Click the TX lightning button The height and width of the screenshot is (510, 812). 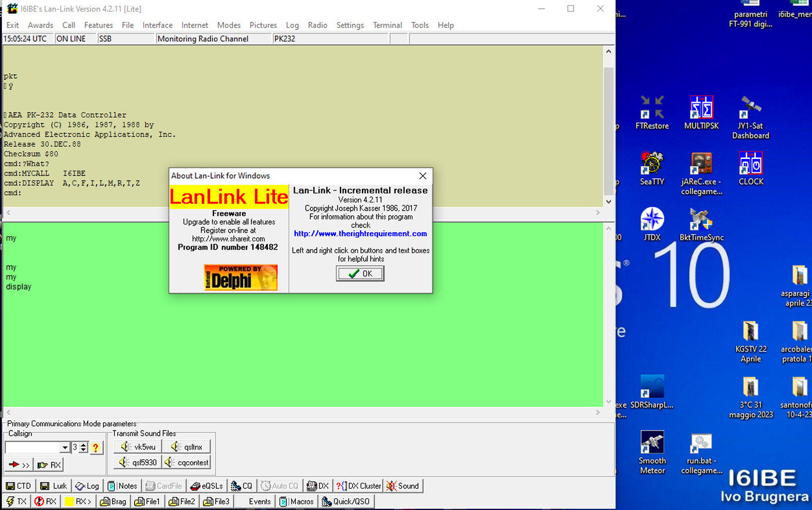point(16,501)
